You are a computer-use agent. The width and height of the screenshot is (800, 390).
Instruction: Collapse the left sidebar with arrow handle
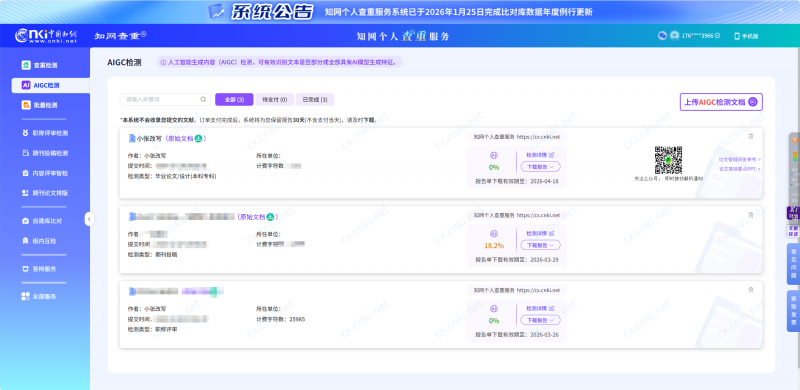coord(89,219)
